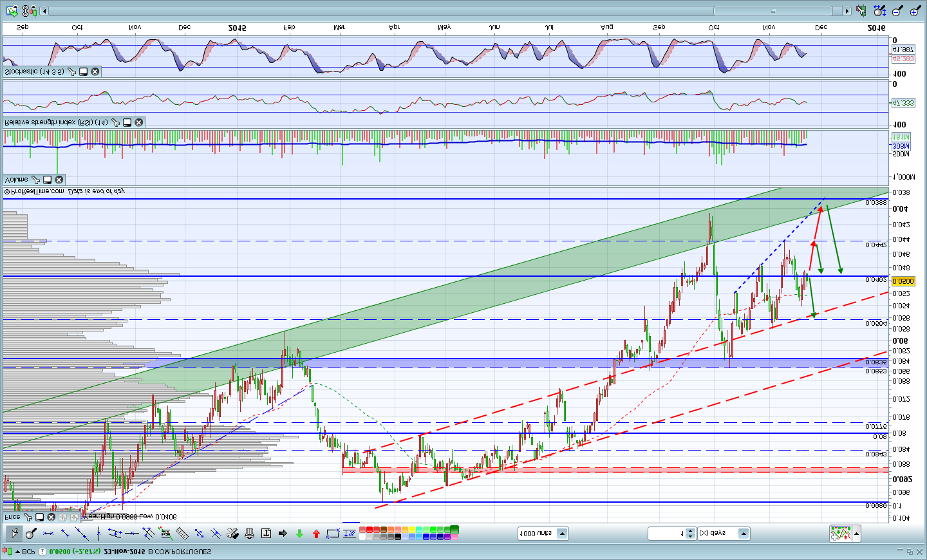Select the ruler measurement tool
This screenshot has width=927, height=560.
(182, 534)
